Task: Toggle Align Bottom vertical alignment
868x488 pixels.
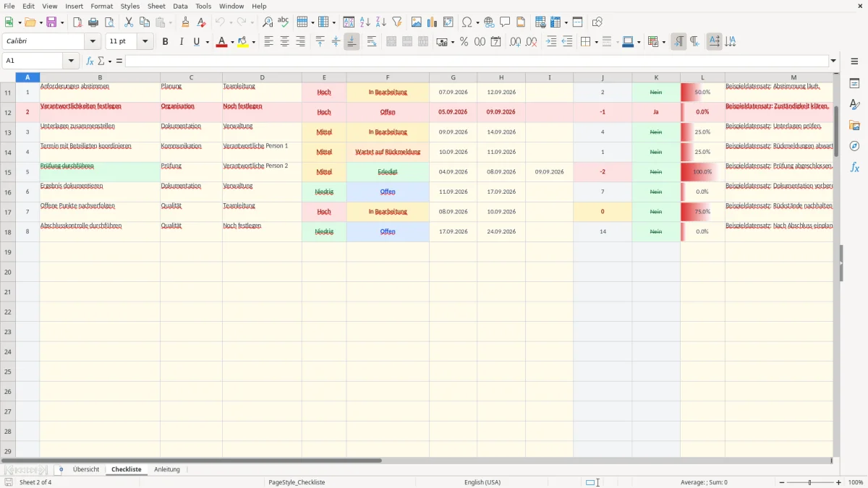Action: pyautogui.click(x=352, y=42)
